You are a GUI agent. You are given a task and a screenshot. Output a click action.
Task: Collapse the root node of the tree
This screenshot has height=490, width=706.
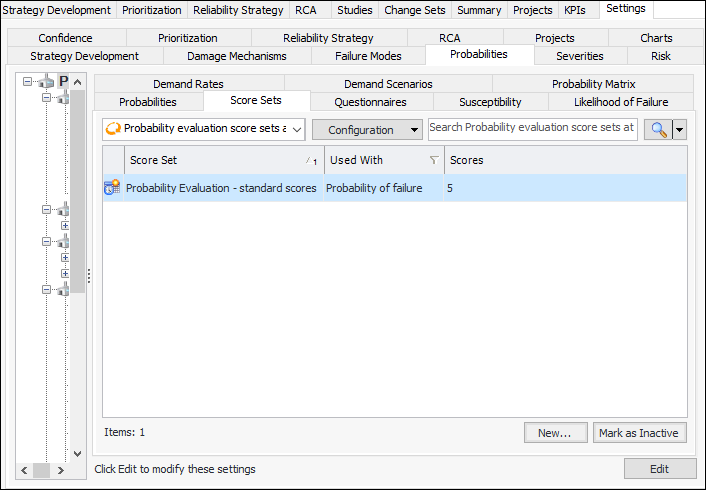tap(27, 82)
